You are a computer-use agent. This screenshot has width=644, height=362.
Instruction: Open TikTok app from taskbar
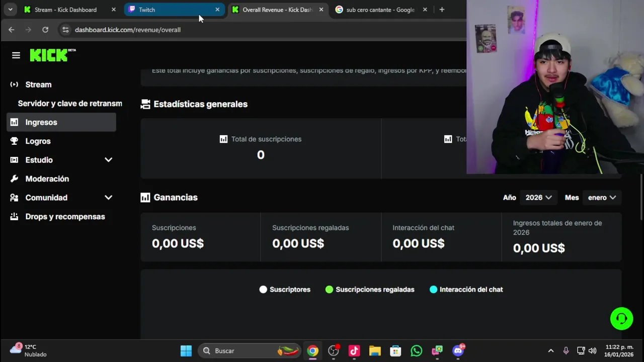354,351
